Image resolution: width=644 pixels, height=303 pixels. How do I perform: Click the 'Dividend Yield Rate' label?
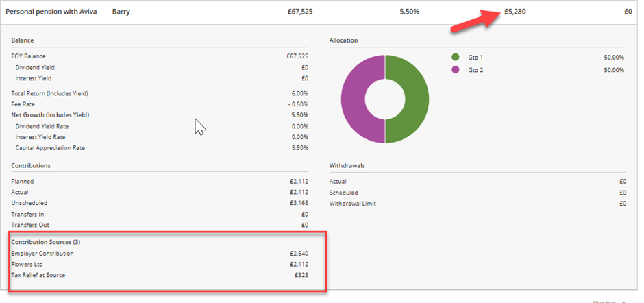click(x=42, y=126)
